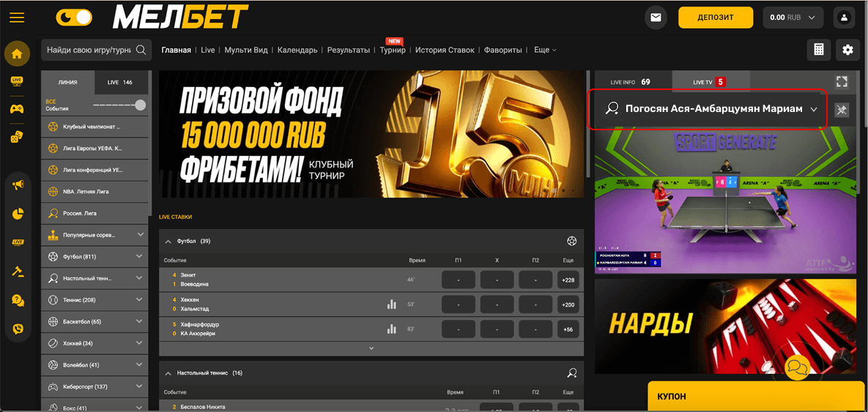868x412 pixels.
Task: Open the settings gear icon
Action: click(847, 50)
